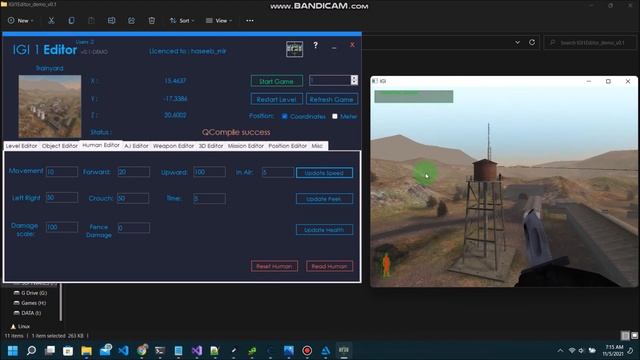Screen dimensions: 640x360
Task: Open the Microsoft Store taskbar icon
Action: point(68,351)
